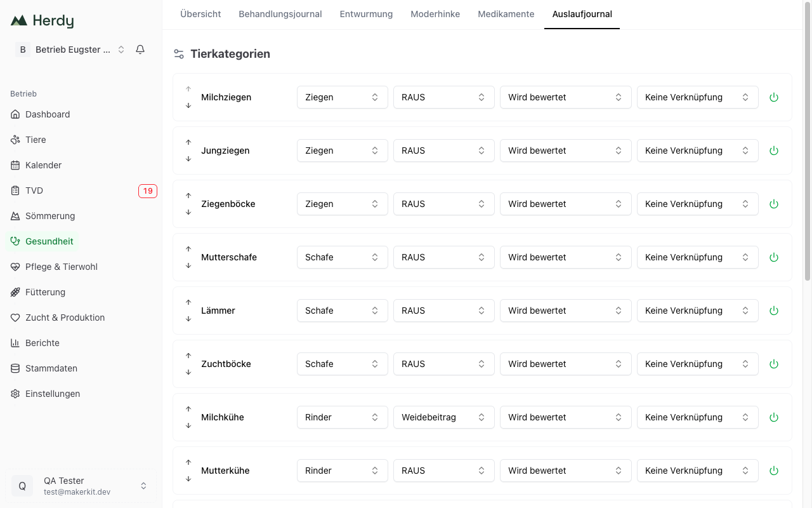Open Weidebeitrag dropdown for Milchkühe
The width and height of the screenshot is (812, 508).
click(444, 417)
